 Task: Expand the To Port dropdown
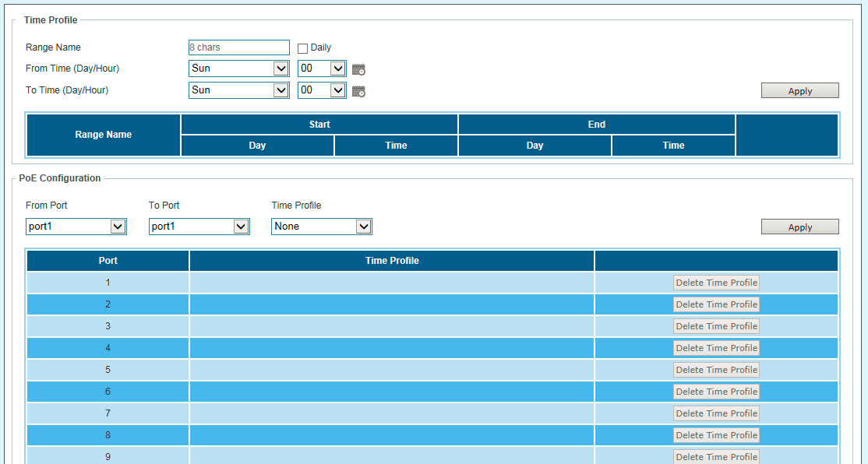[199, 227]
